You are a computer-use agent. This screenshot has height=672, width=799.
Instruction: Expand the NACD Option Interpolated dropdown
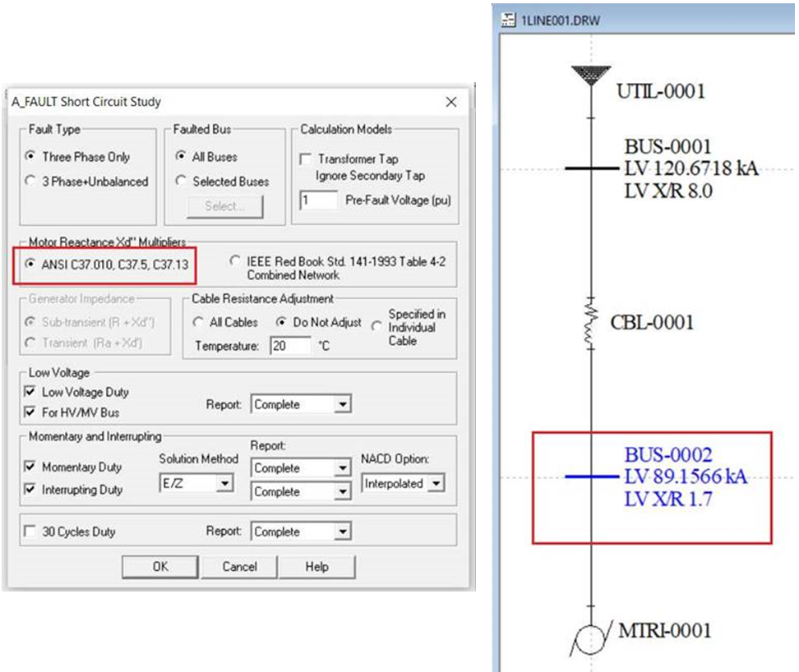(x=436, y=485)
